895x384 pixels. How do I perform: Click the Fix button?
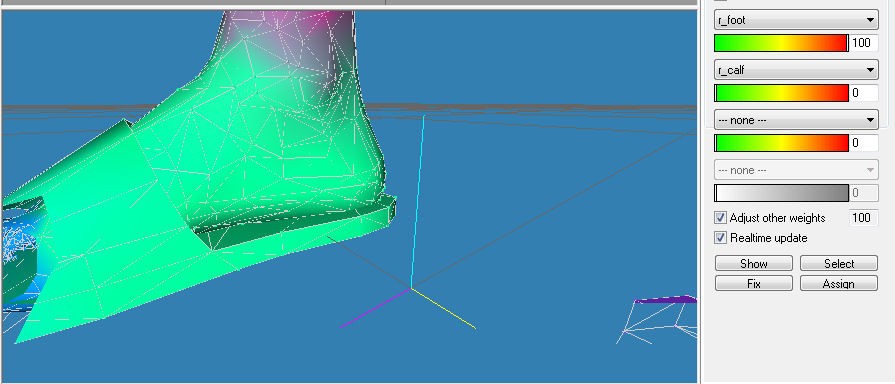point(753,284)
